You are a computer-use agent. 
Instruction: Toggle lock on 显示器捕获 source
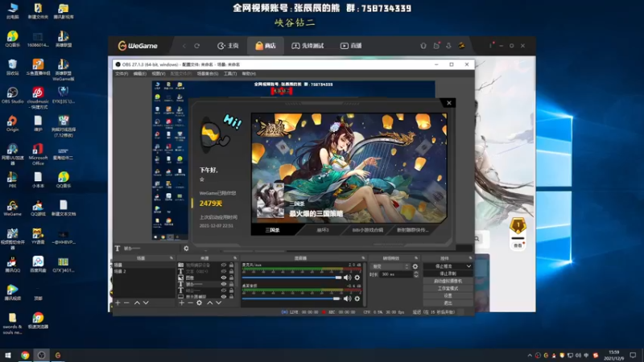click(x=231, y=296)
